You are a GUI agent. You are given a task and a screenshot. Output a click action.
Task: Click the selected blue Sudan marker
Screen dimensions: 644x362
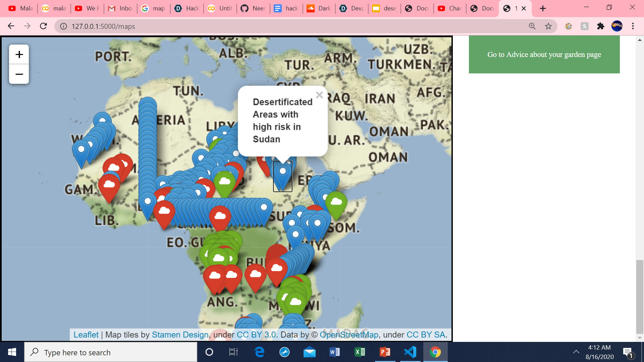(x=282, y=176)
